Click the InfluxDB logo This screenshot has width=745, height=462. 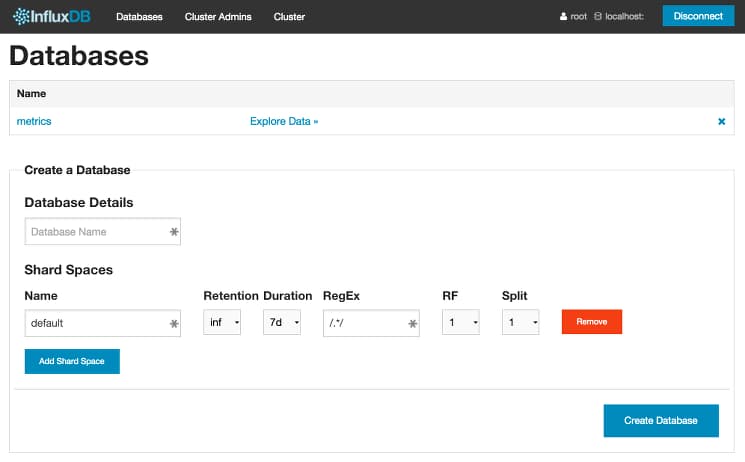click(51, 17)
